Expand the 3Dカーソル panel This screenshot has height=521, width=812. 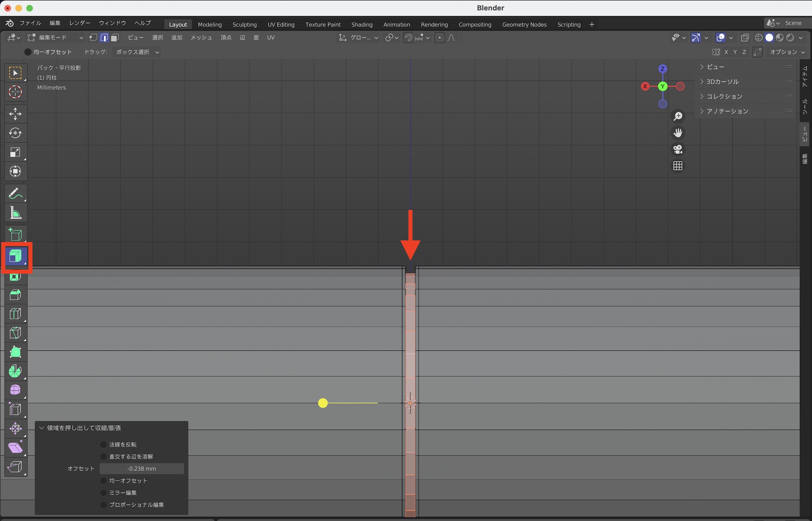(x=722, y=82)
